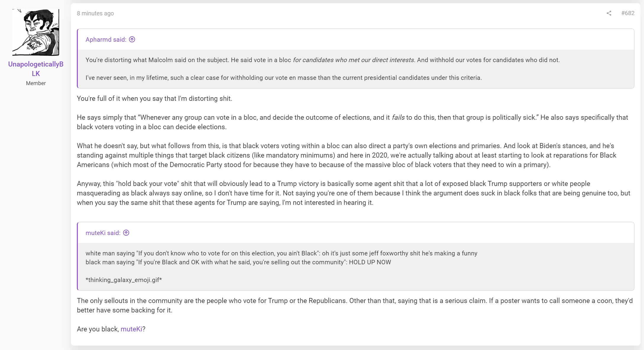Jump to Apharmd's original post via arrow icon
This screenshot has height=350, width=644.
(132, 40)
